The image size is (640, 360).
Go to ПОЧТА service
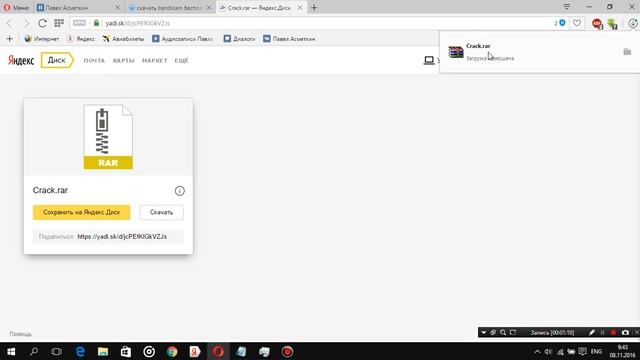click(x=94, y=60)
